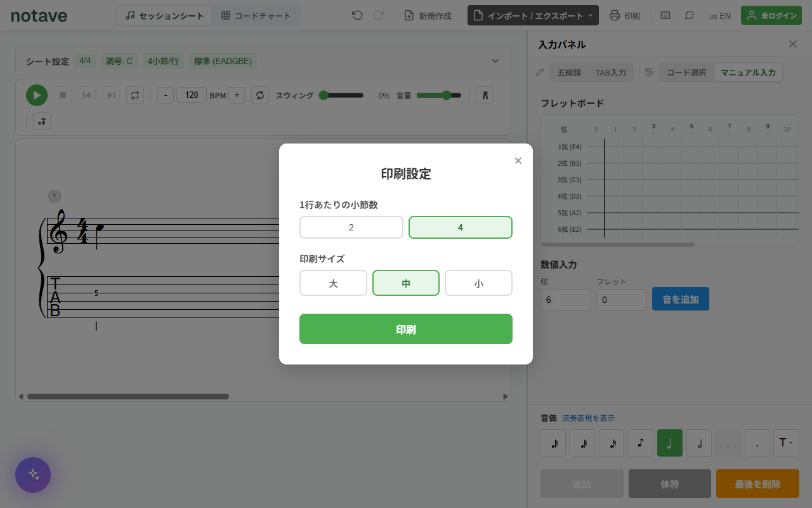Jump to the previous measure
Viewport: 812px width, 508px height.
tap(87, 95)
